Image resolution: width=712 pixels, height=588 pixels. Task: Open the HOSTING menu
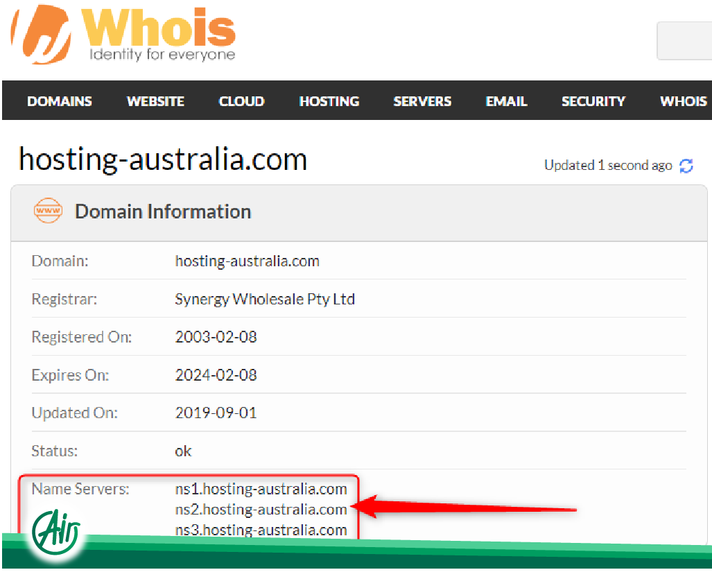click(x=329, y=101)
